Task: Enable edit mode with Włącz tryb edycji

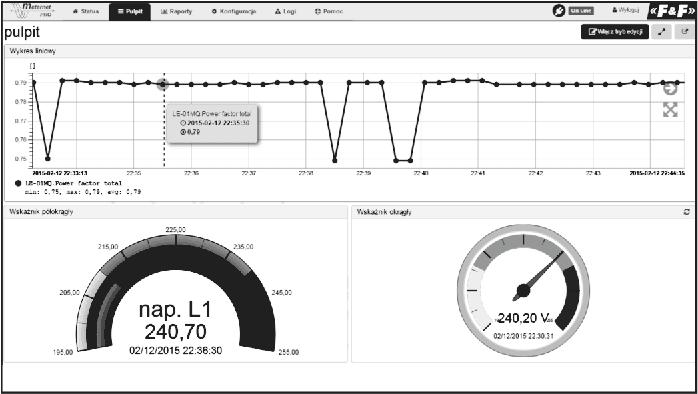Action: tap(614, 32)
